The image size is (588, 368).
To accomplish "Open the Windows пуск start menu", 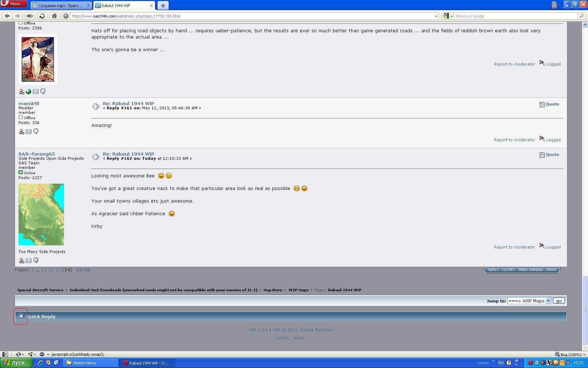I will [x=16, y=363].
